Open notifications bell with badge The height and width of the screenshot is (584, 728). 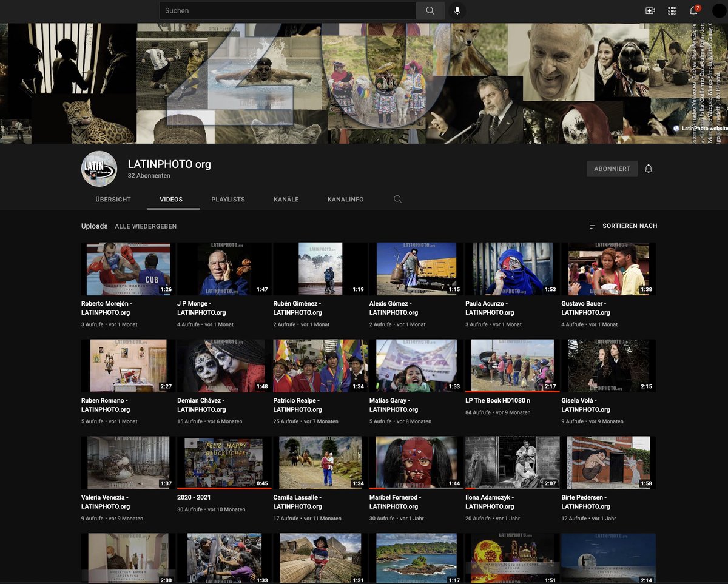(x=694, y=10)
